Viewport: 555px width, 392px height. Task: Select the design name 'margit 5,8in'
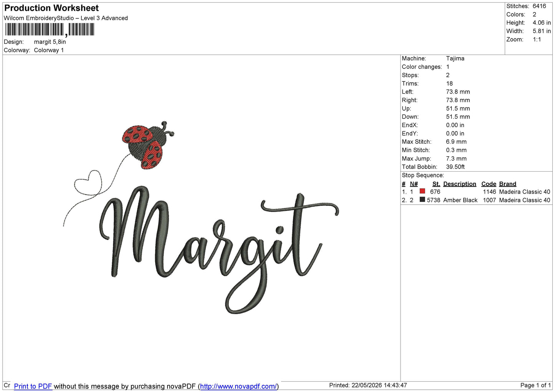pos(50,42)
